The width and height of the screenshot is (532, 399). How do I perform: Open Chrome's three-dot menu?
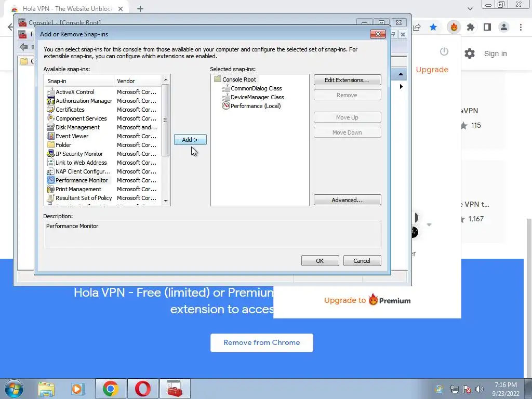521,27
